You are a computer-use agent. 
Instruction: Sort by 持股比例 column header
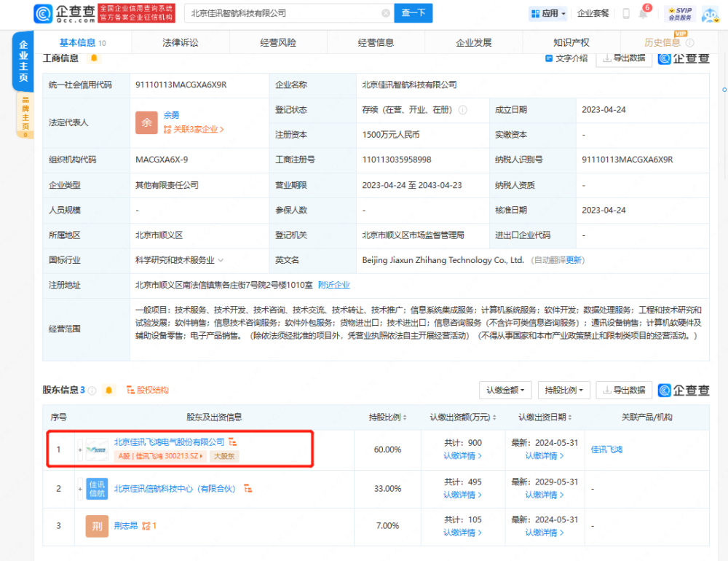click(x=388, y=417)
